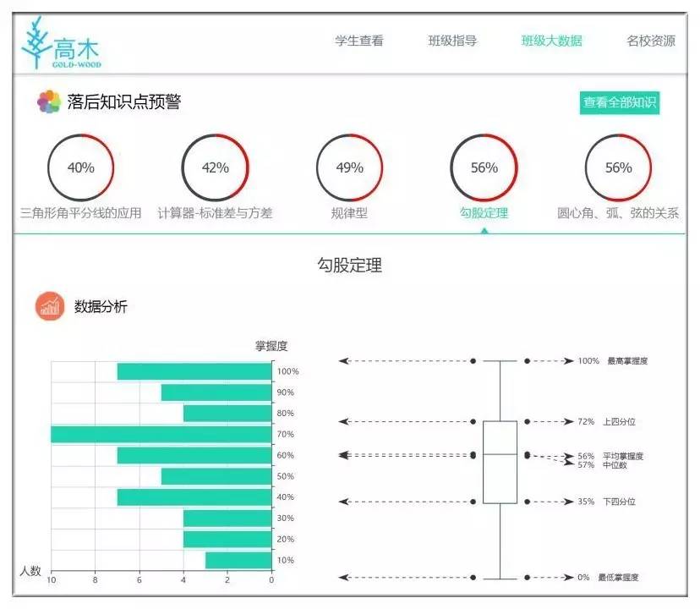The image size is (700, 609).
Task: Click the 勾股定理 knowledge point label
Action: pos(484,213)
